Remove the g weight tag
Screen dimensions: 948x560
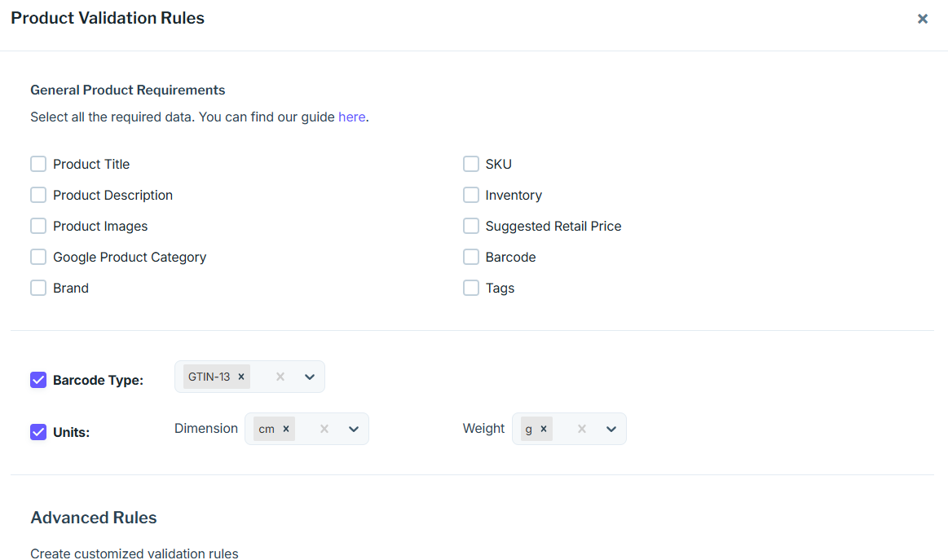544,429
